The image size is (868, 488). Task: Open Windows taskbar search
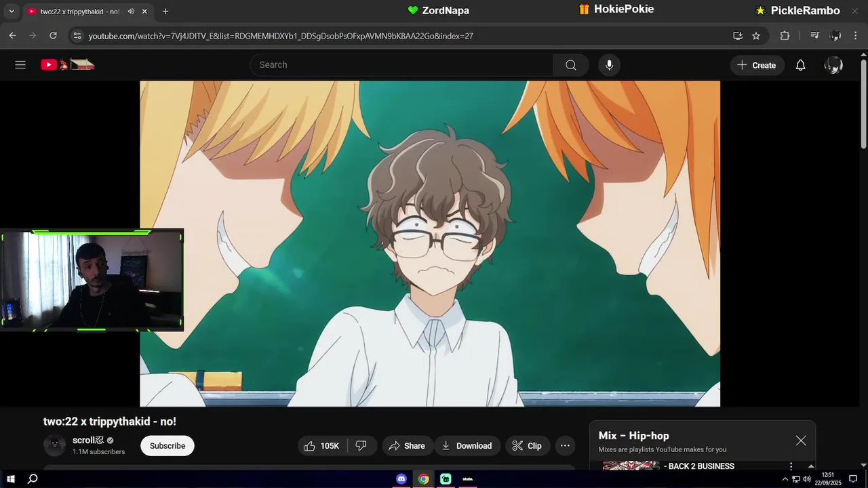pos(33,479)
